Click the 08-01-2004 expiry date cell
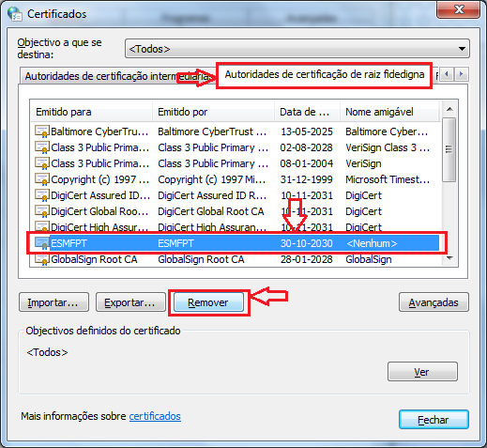The image size is (487, 448). tap(307, 163)
